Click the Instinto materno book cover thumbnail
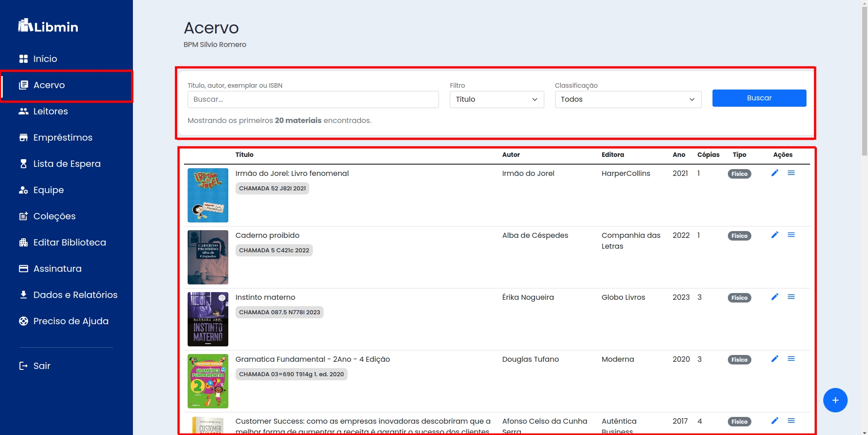 (208, 319)
